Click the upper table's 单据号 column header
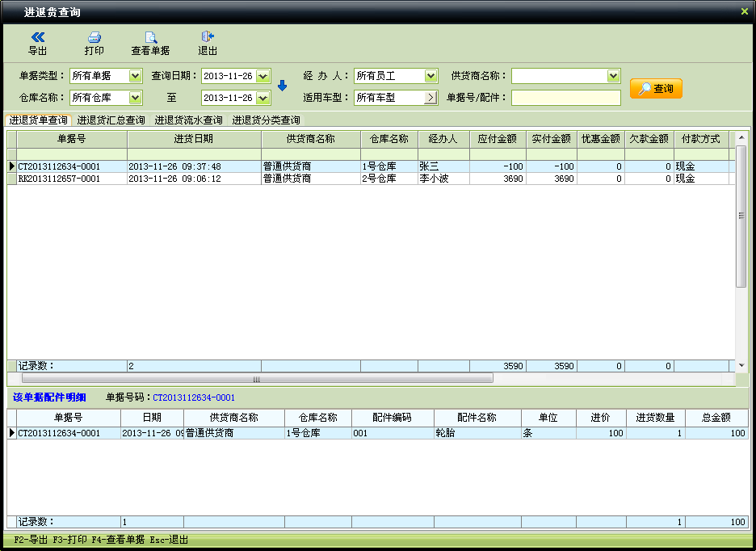The image size is (756, 551). tap(72, 139)
